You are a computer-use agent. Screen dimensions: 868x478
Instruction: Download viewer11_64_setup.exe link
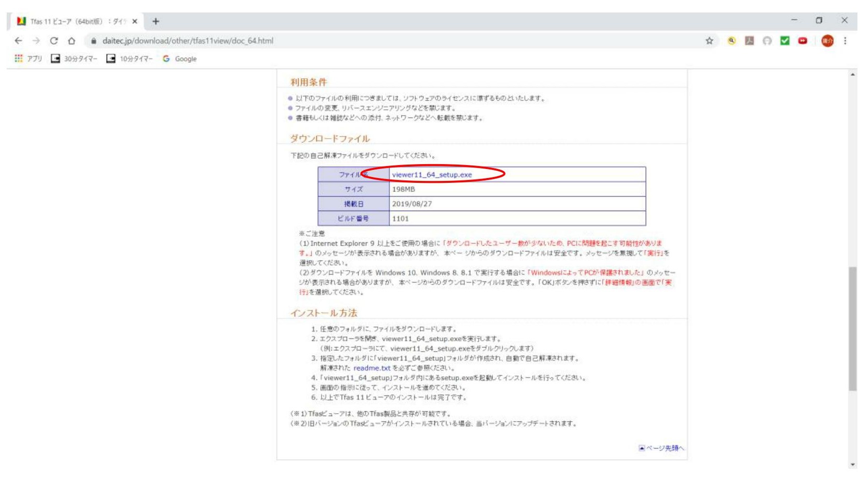point(432,175)
